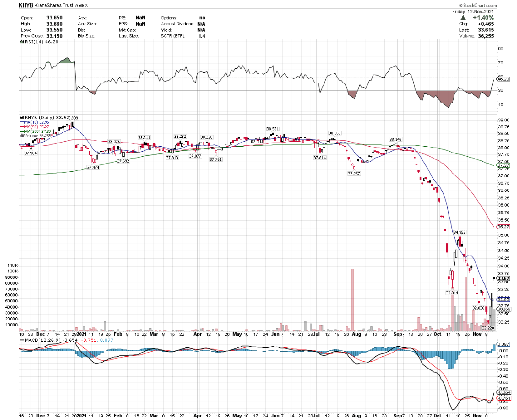Screen dimensions: 517x420
Task: Click the 37.474 price label in January
Action: point(93,167)
